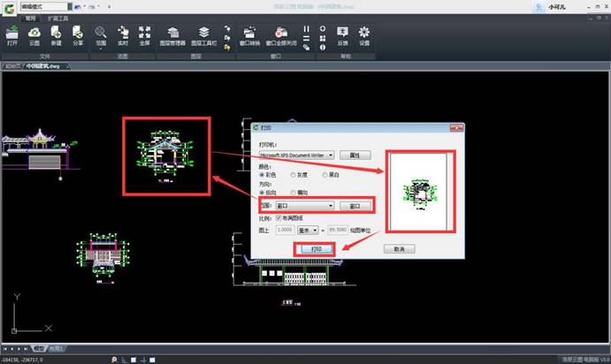Open 设置 settings gear icon

tap(364, 34)
